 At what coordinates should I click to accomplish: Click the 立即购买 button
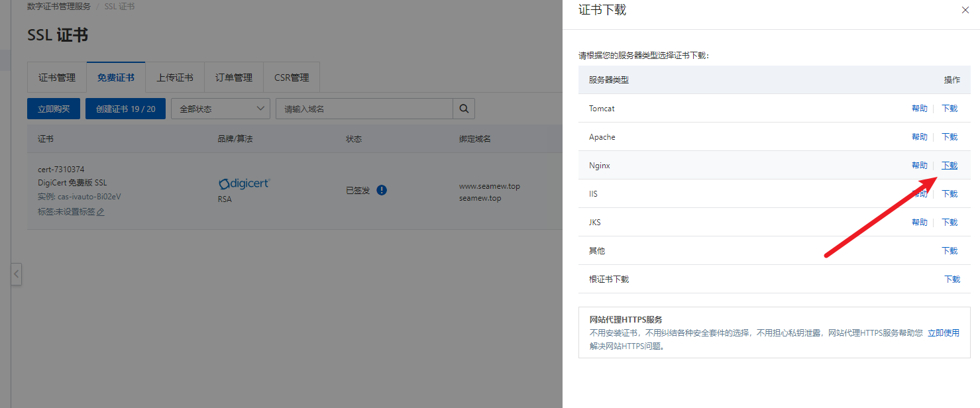point(54,109)
